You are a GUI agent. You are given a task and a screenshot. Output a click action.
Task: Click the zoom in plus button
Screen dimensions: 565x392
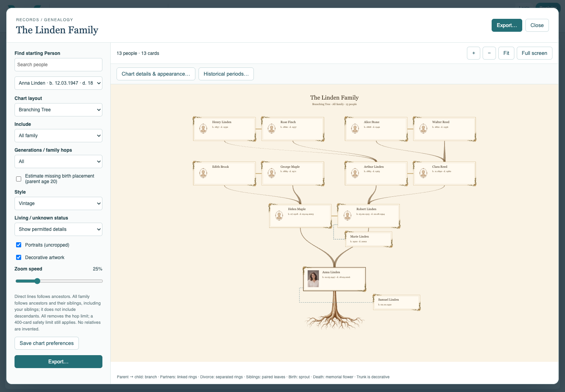tap(474, 53)
